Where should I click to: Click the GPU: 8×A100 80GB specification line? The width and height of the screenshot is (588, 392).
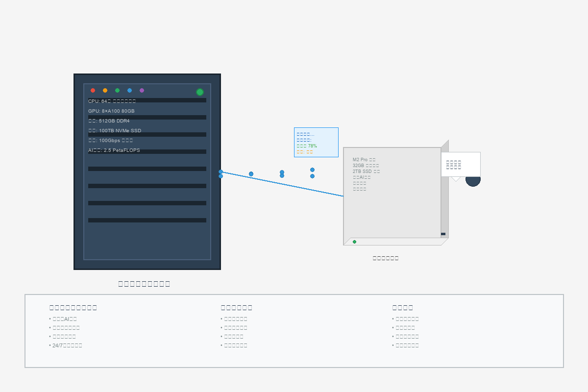[111, 111]
